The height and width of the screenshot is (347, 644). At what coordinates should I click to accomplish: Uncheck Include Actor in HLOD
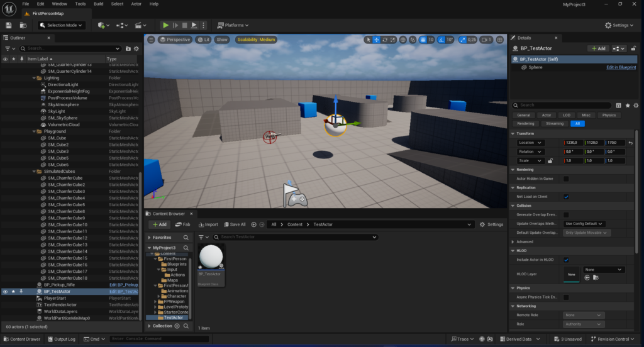[x=566, y=260]
